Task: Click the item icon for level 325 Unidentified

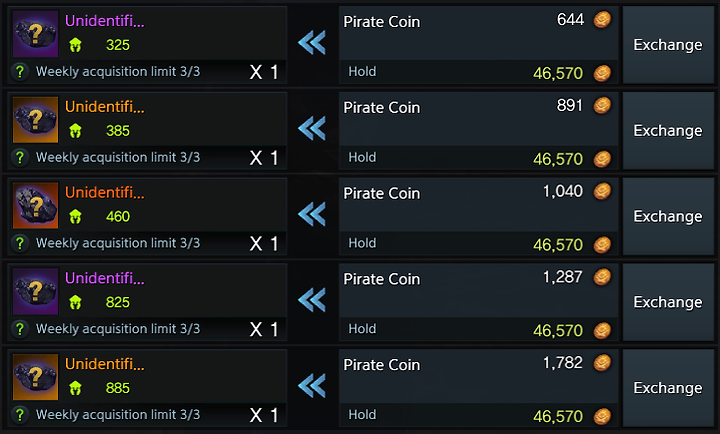Action: click(x=35, y=34)
